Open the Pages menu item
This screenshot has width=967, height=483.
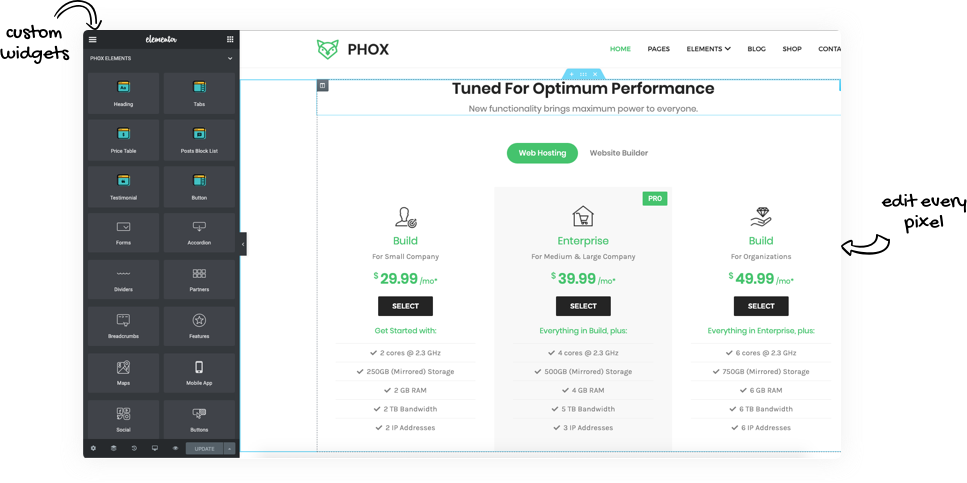coord(658,48)
